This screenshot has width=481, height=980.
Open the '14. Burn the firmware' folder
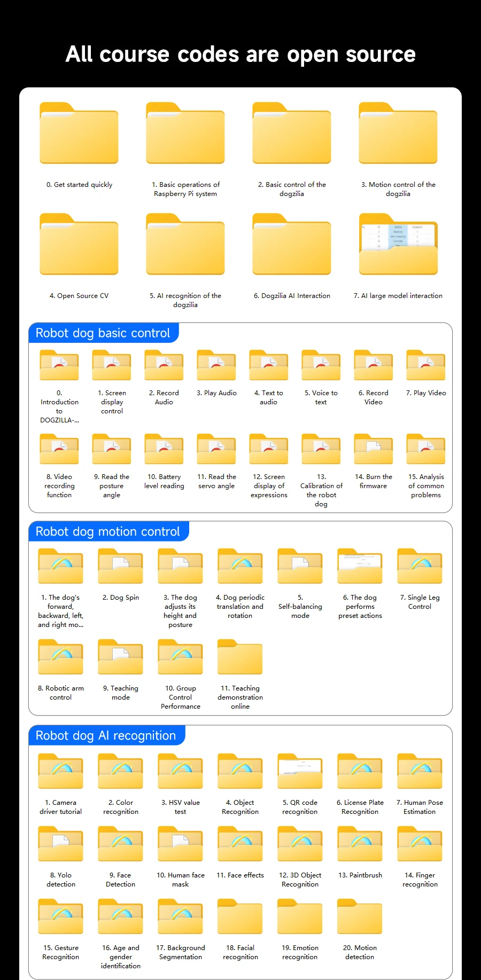374,449
